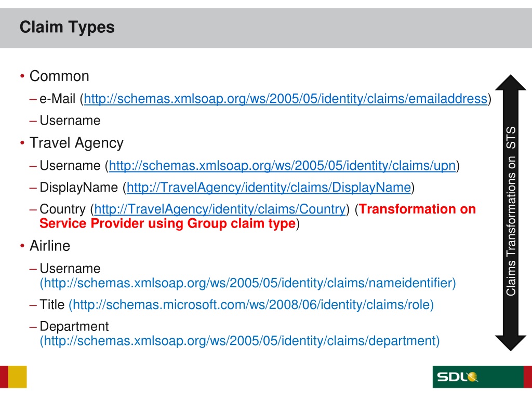Click the Claims Transformations on STS label
Viewport: 532px width, 399px height.
click(x=511, y=211)
